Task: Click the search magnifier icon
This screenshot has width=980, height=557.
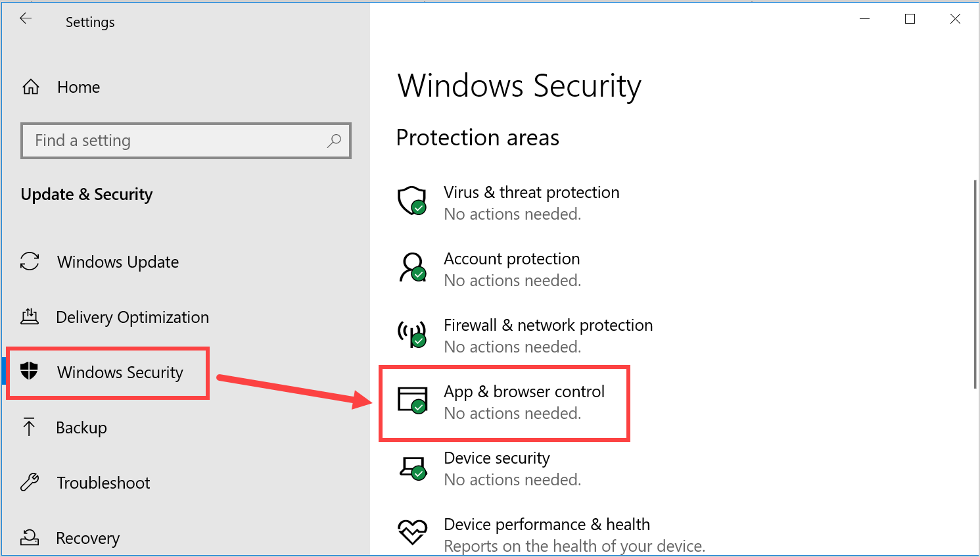Action: [334, 140]
